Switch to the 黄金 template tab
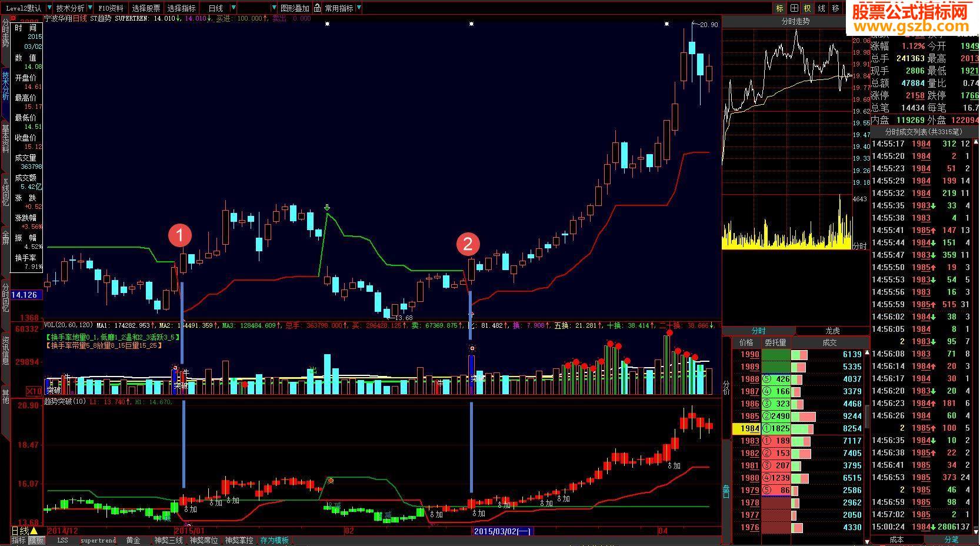 coord(133,540)
